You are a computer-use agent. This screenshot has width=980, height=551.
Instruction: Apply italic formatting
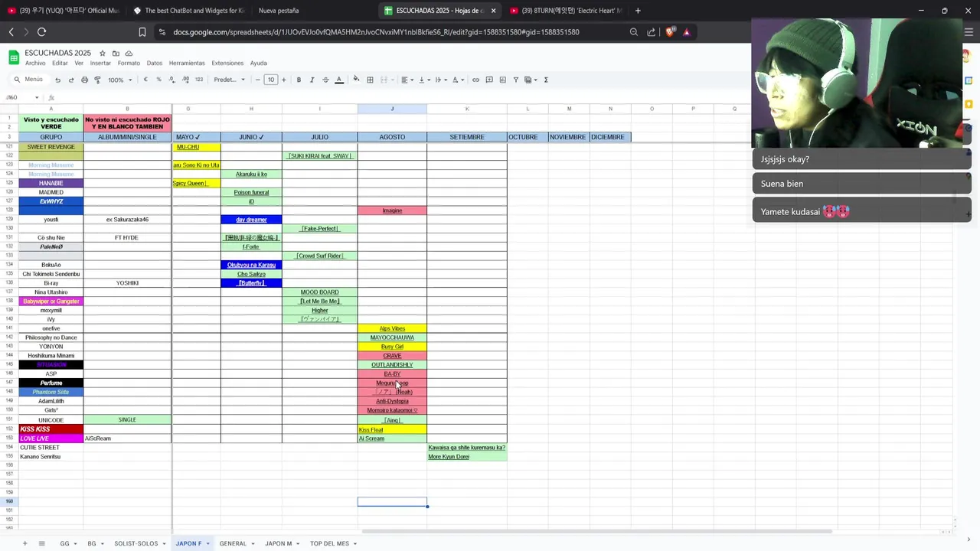tap(312, 80)
